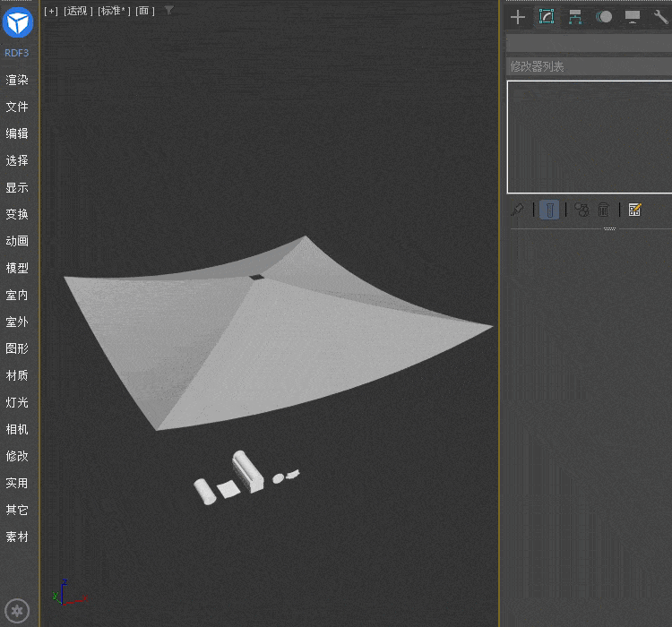Open the 修改 menu
The image size is (672, 627).
pyautogui.click(x=17, y=457)
